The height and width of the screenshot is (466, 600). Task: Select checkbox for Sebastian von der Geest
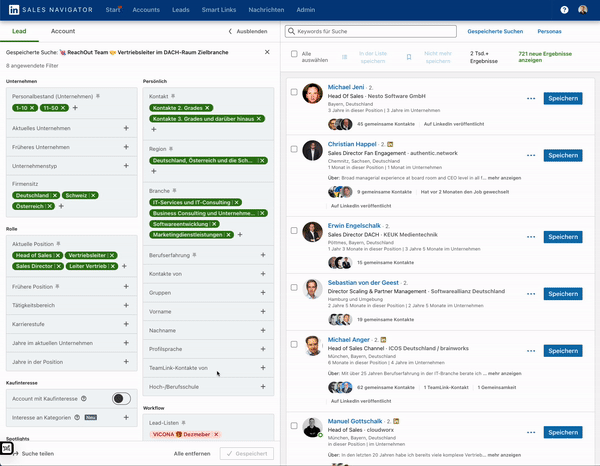pos(294,288)
